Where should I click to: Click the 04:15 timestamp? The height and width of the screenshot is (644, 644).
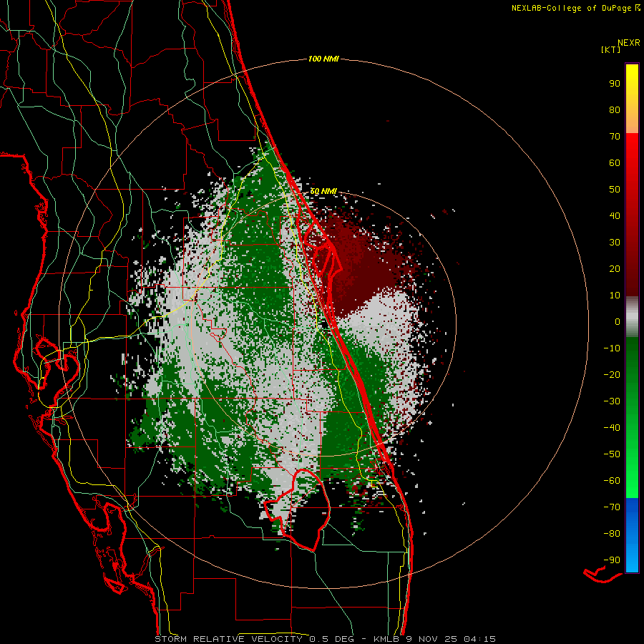(480, 639)
